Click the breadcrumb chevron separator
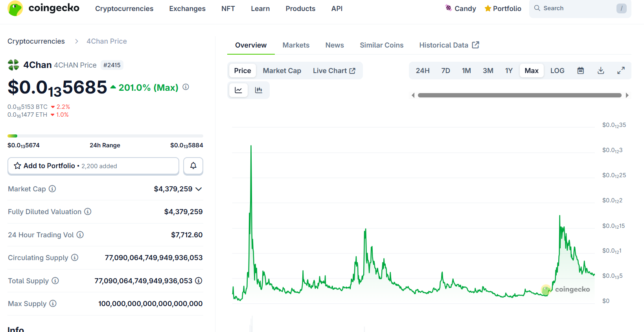Image resolution: width=644 pixels, height=332 pixels. [77, 41]
